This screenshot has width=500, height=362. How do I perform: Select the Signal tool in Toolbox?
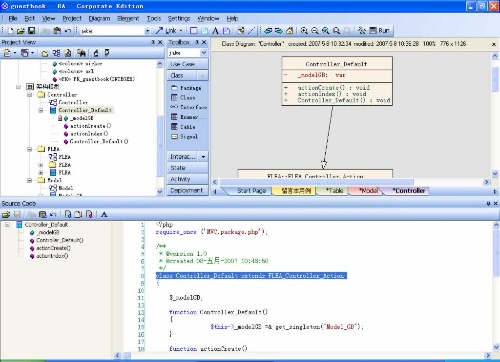click(x=184, y=136)
